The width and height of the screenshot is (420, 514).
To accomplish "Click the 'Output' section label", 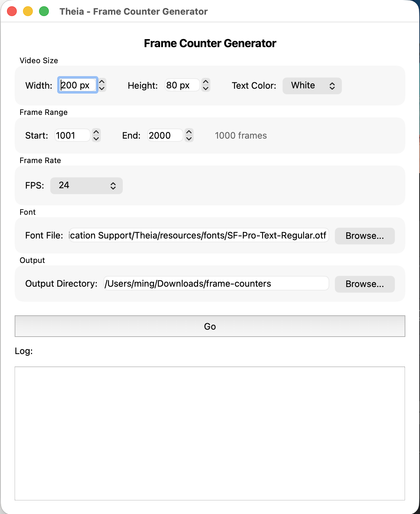I will click(32, 260).
